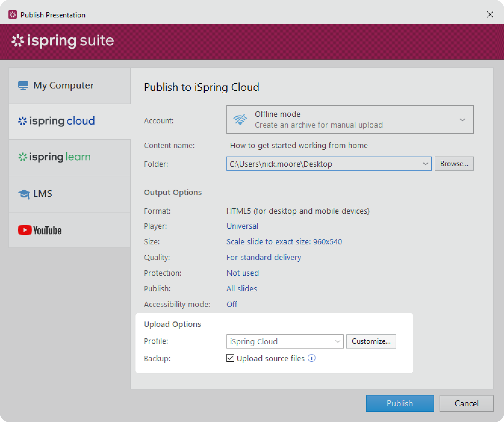Click the All slides publish link
The width and height of the screenshot is (504, 422).
click(242, 289)
